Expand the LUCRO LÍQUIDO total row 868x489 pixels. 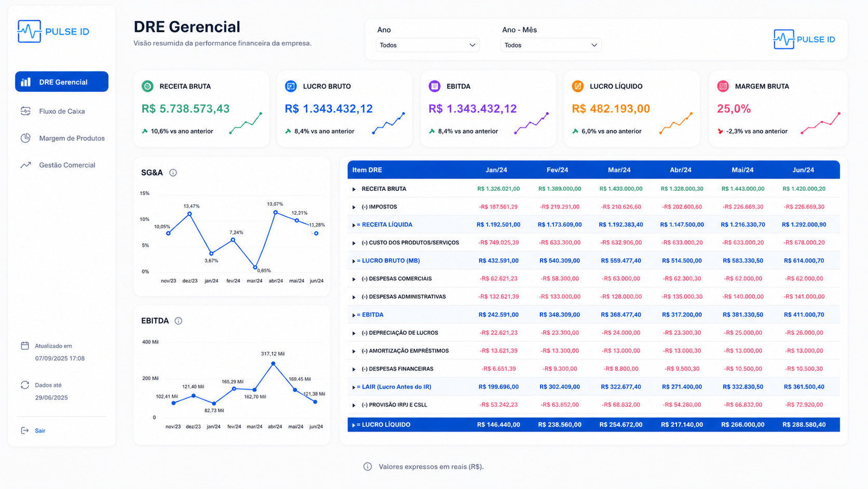[354, 425]
